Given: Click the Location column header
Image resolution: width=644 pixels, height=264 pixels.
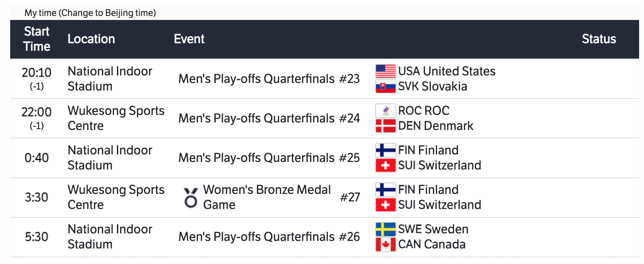Looking at the screenshot, I should (91, 39).
